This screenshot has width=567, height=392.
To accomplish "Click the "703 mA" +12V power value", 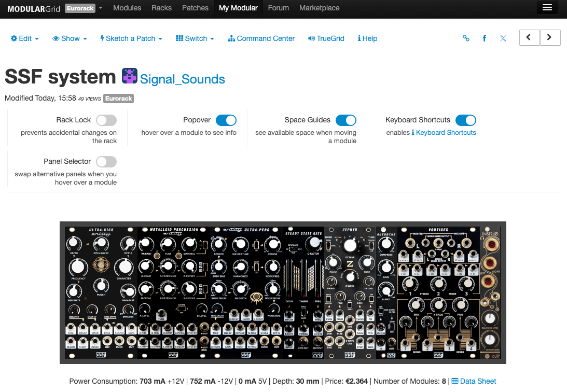I will tap(153, 381).
